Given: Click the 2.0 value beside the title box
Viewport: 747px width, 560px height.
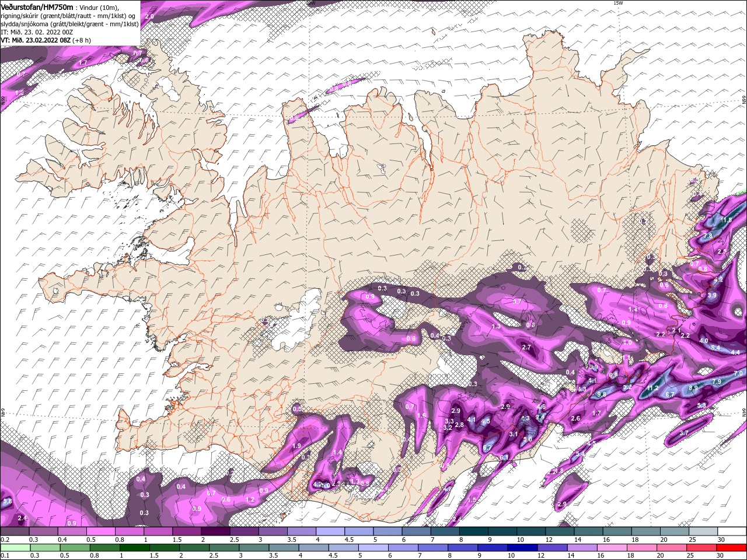Looking at the screenshot, I should pyautogui.click(x=149, y=16).
